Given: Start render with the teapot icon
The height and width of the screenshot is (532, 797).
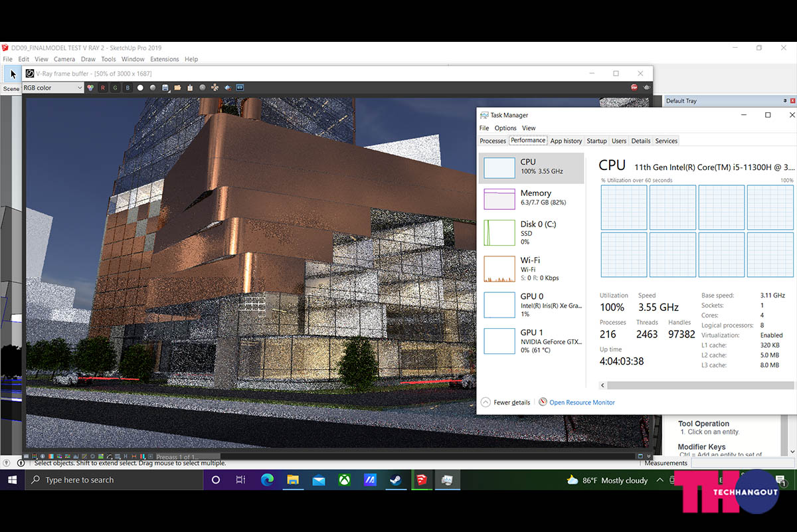Looking at the screenshot, I should tap(646, 87).
